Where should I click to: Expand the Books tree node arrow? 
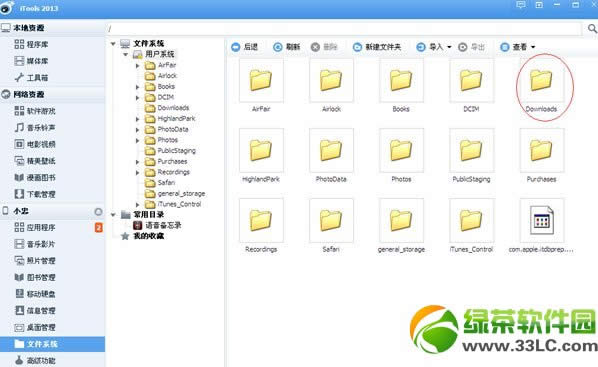(x=138, y=87)
